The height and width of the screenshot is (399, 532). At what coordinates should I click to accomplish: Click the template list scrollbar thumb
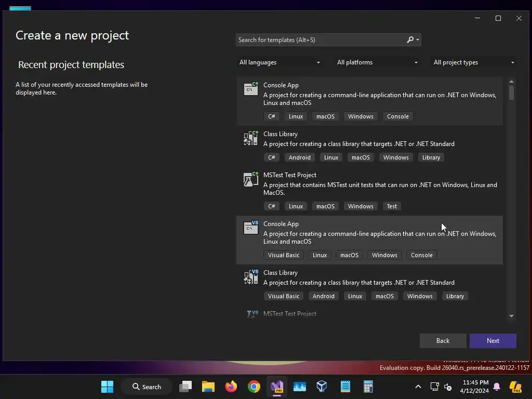511,92
